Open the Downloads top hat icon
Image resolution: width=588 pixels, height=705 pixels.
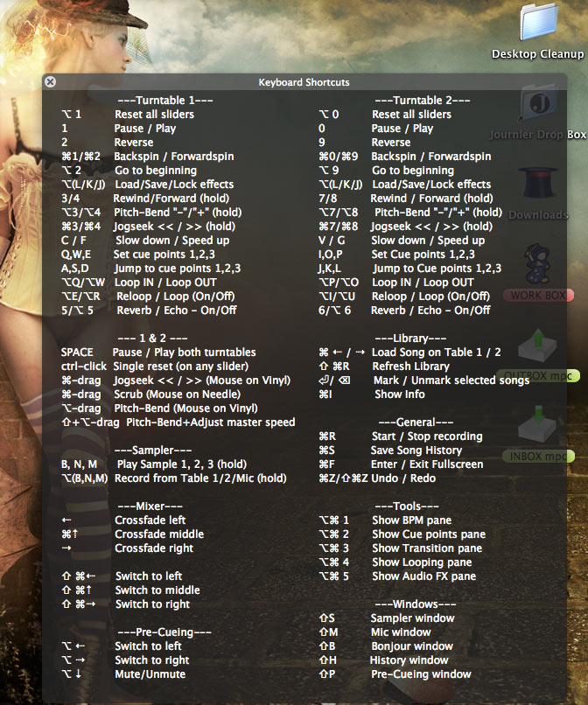click(538, 183)
